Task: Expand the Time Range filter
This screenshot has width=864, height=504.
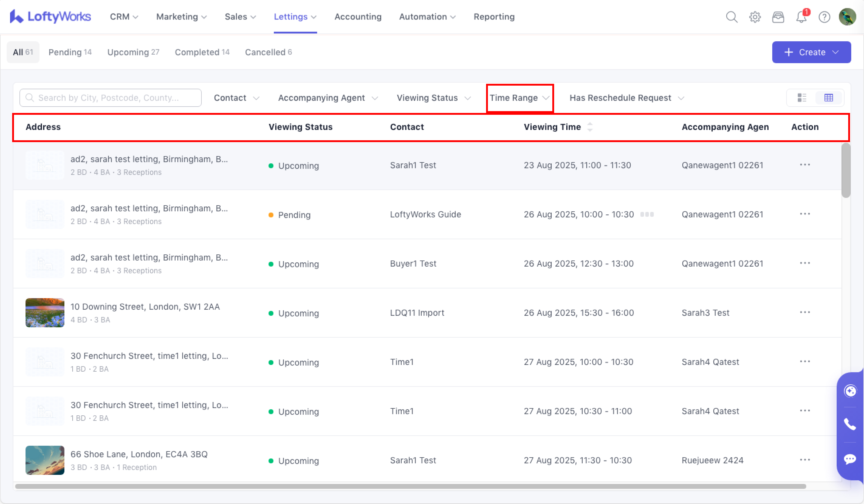Action: pos(519,98)
